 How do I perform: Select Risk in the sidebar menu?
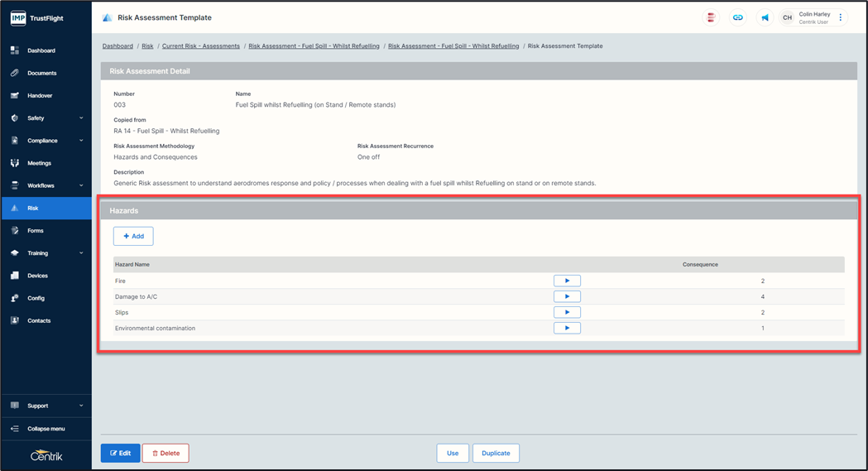coord(33,208)
